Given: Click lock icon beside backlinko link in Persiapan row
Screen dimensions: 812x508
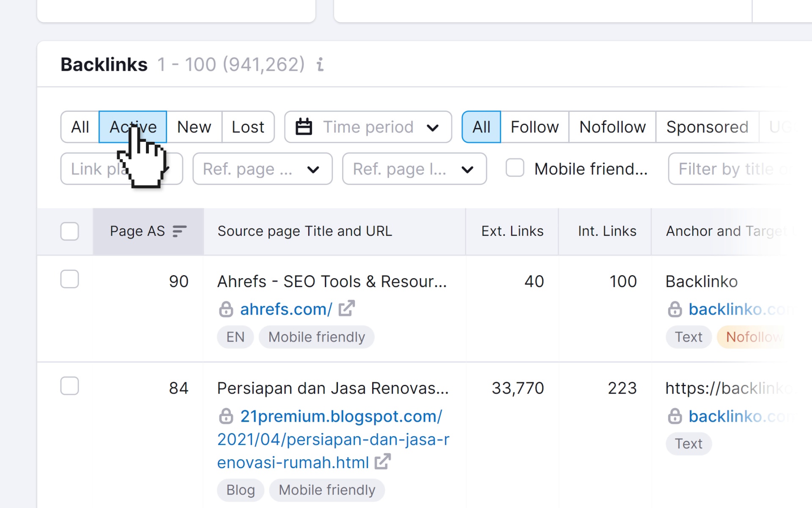Looking at the screenshot, I should (x=675, y=416).
